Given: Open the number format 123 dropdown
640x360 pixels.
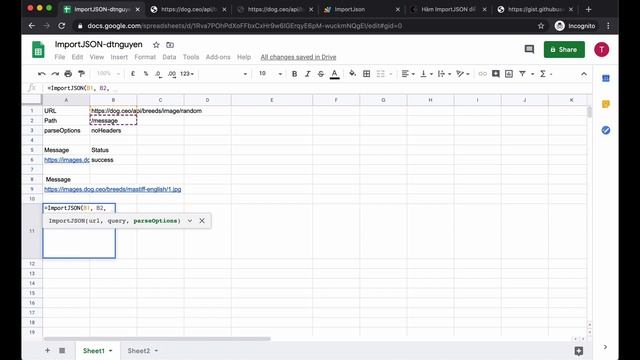Looking at the screenshot, I should pyautogui.click(x=187, y=74).
